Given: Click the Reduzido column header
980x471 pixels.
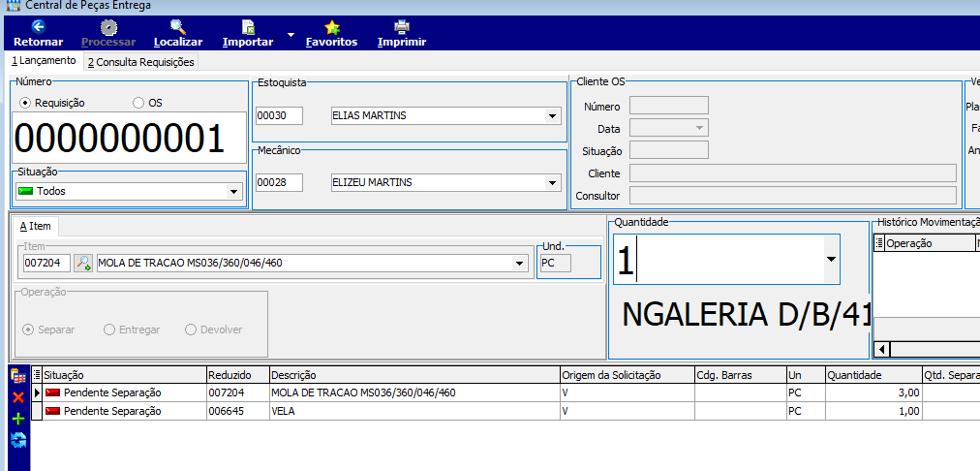Looking at the screenshot, I should coord(237,375).
